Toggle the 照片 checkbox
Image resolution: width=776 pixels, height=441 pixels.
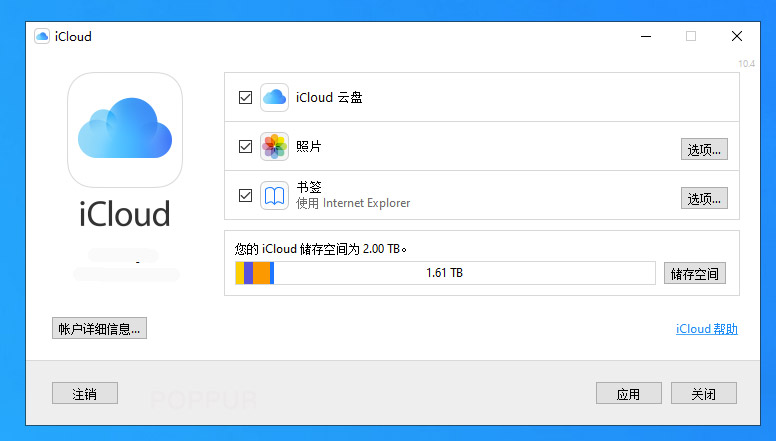pyautogui.click(x=245, y=147)
